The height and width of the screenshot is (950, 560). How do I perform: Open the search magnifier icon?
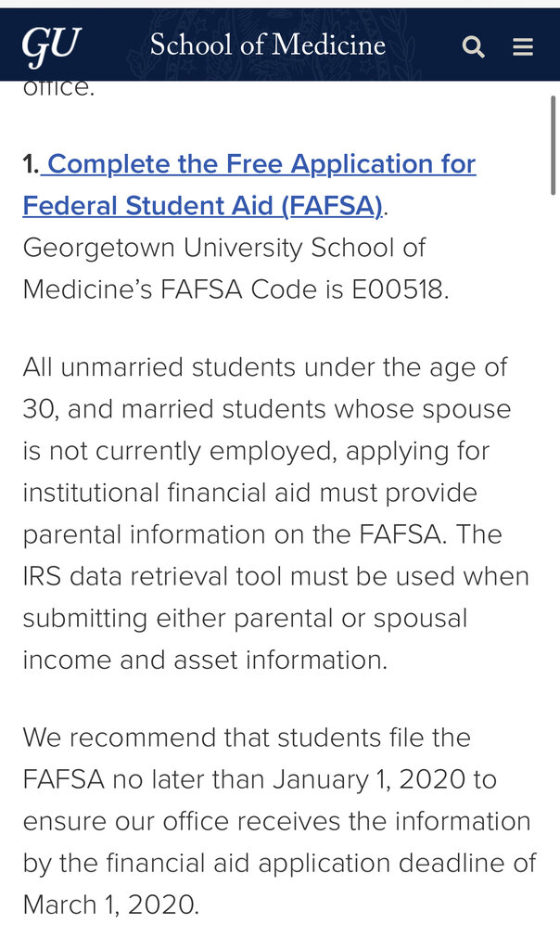pos(473,46)
